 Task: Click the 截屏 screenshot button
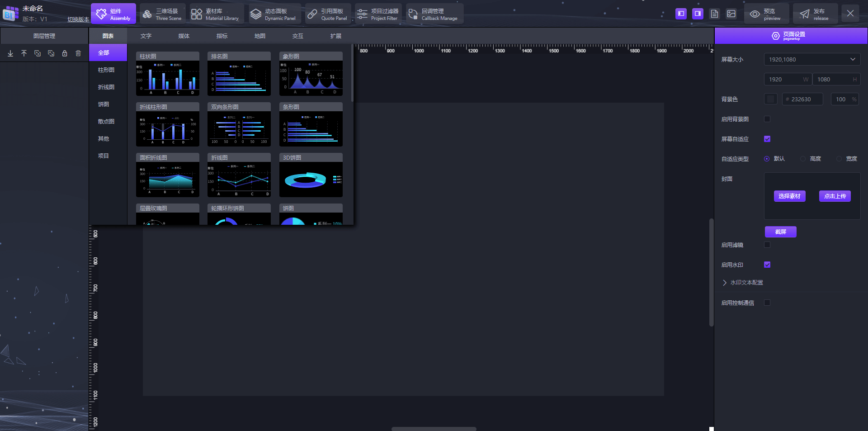(781, 232)
